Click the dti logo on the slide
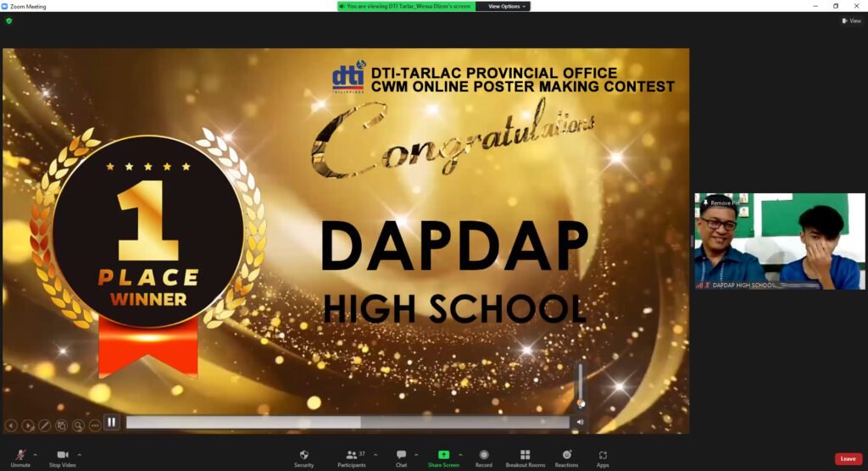This screenshot has height=471, width=868. (x=348, y=76)
